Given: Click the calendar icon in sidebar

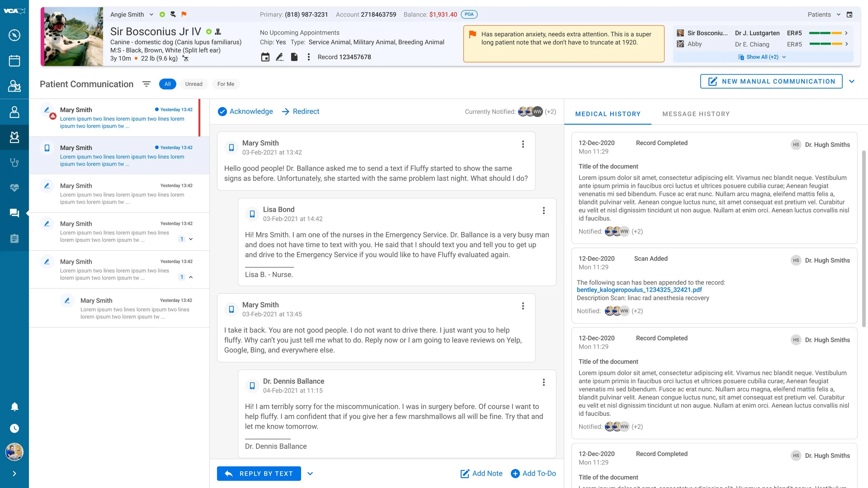Looking at the screenshot, I should (14, 61).
